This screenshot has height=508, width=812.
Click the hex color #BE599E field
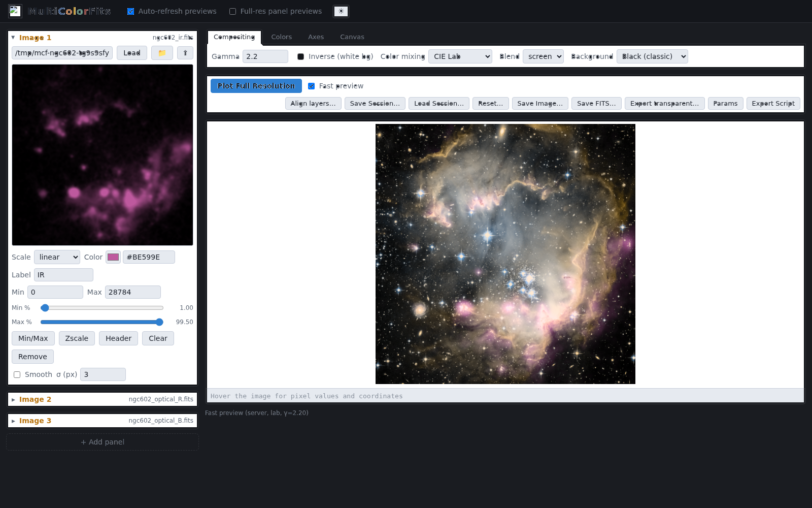pyautogui.click(x=149, y=257)
